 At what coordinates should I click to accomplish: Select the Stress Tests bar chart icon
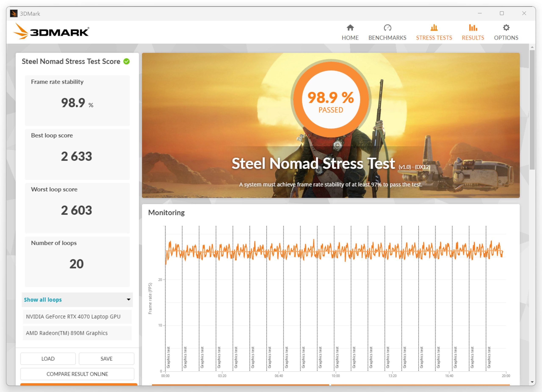(x=434, y=28)
